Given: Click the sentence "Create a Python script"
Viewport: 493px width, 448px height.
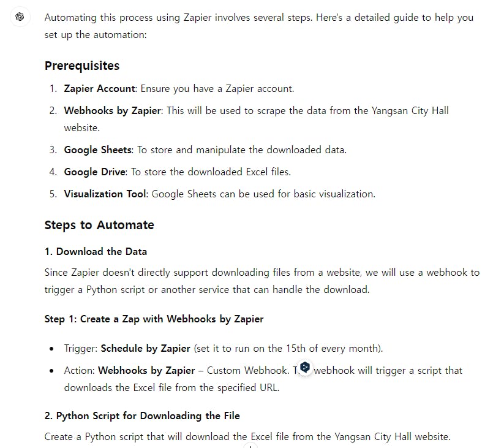Looking at the screenshot, I should click(247, 437).
